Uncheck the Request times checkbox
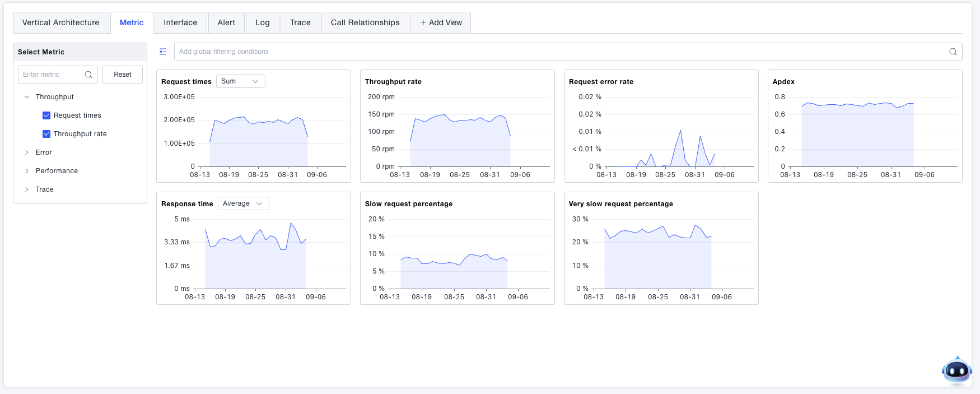The width and height of the screenshot is (980, 394). pyautogui.click(x=46, y=115)
